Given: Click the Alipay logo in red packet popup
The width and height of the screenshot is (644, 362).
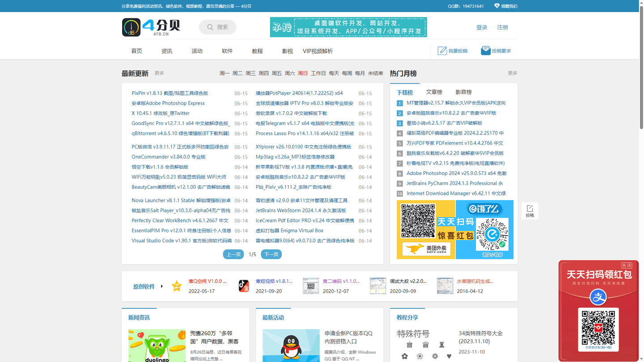Looking at the screenshot, I should 598,297.
